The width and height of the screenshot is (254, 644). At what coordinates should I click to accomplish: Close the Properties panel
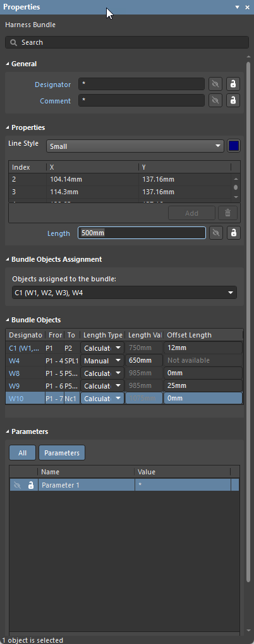(247, 8)
